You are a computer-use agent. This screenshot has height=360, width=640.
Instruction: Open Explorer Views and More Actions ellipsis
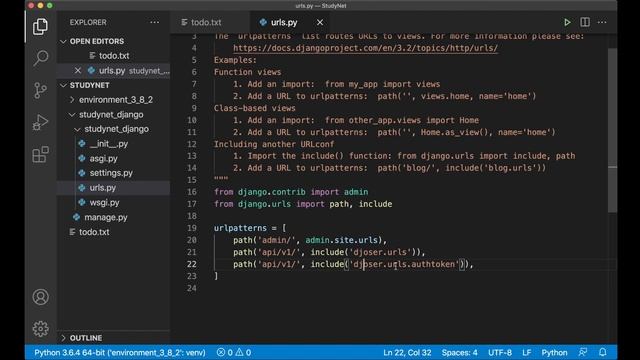[x=155, y=22]
